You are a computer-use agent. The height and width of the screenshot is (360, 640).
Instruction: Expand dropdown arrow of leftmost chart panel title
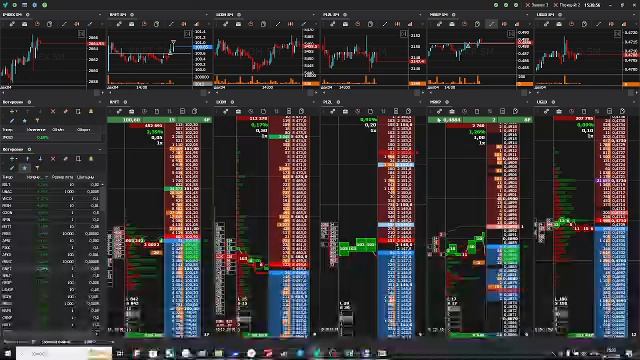coord(100,15)
